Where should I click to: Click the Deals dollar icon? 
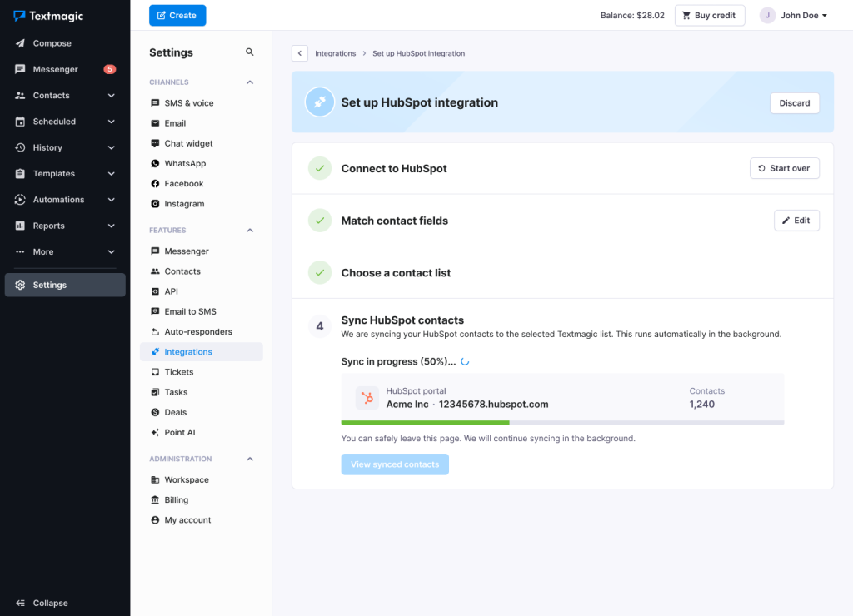[155, 411]
